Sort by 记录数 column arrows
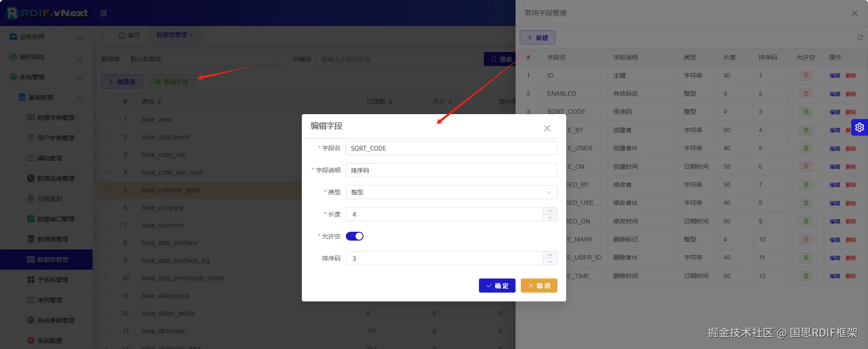This screenshot has height=349, width=868. pos(390,102)
